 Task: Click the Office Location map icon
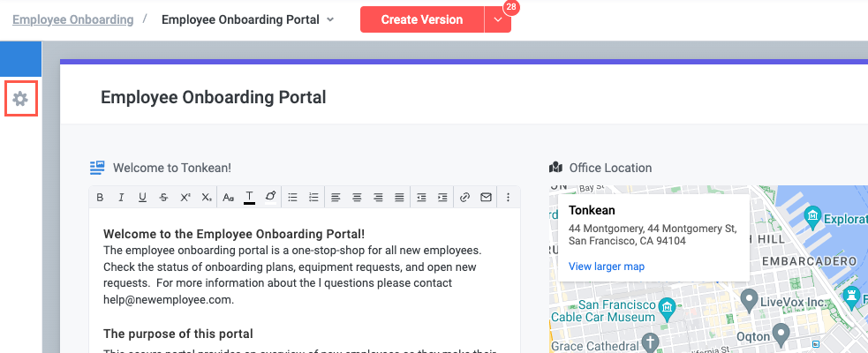555,168
